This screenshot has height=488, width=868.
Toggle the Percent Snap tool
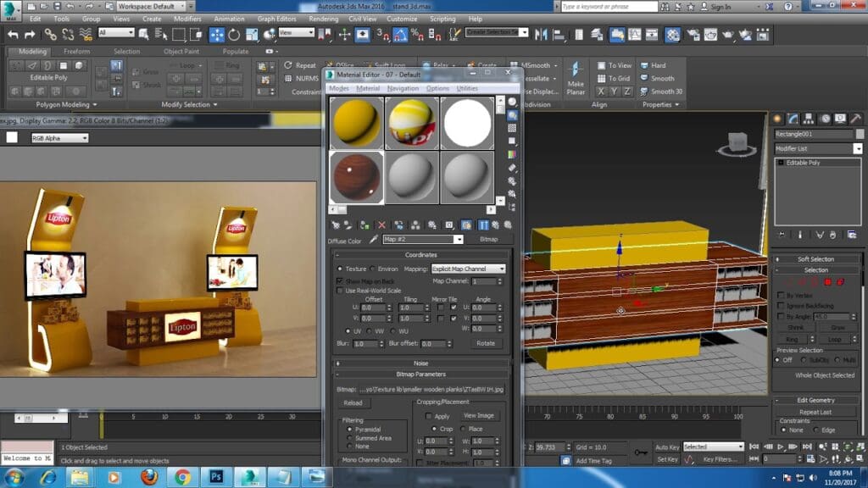point(417,35)
